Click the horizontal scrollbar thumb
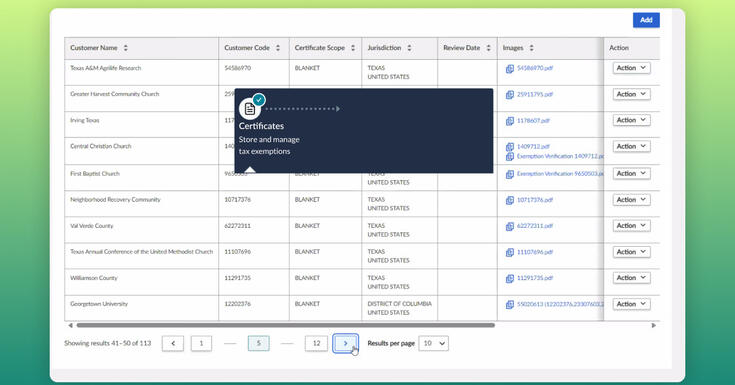Image resolution: width=735 pixels, height=385 pixels. tap(285, 325)
